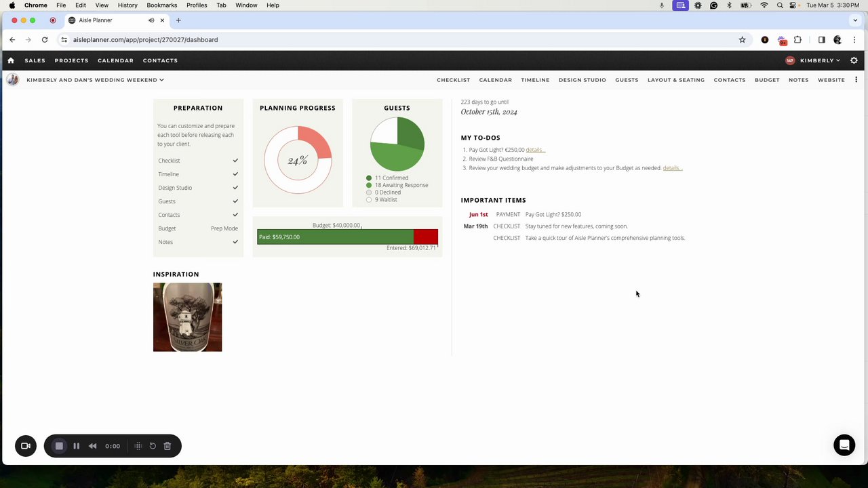Expand the Kimberly and Dan's Wedding Weekend dropdown
The image size is (868, 488).
coord(95,80)
